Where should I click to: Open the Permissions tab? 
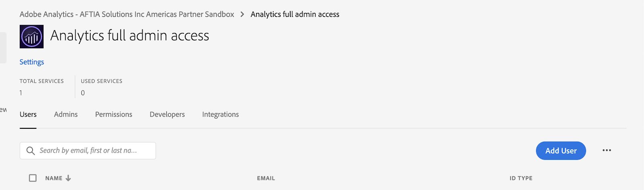click(x=114, y=114)
